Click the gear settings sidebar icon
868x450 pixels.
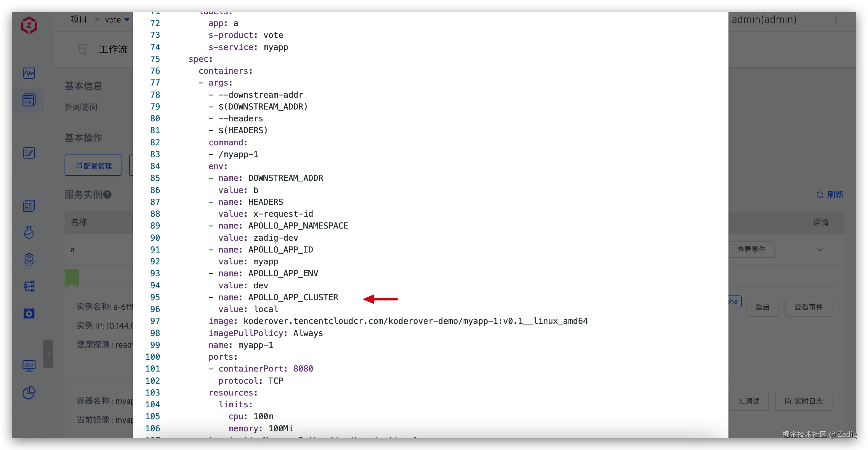point(29,313)
